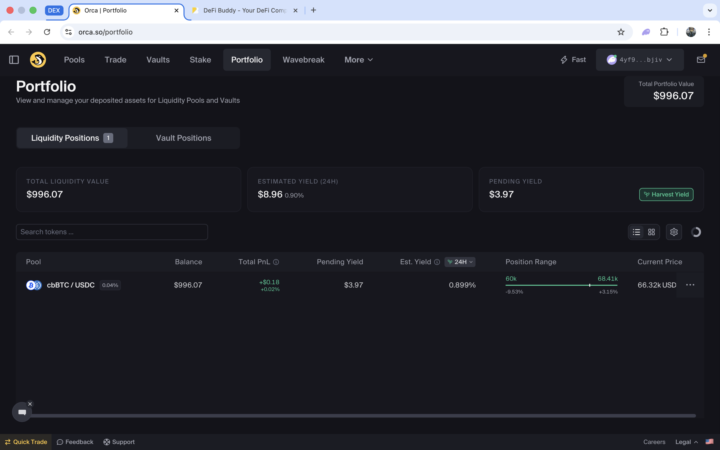Click the Fast priority lightning icon
The width and height of the screenshot is (720, 450).
[x=564, y=60]
